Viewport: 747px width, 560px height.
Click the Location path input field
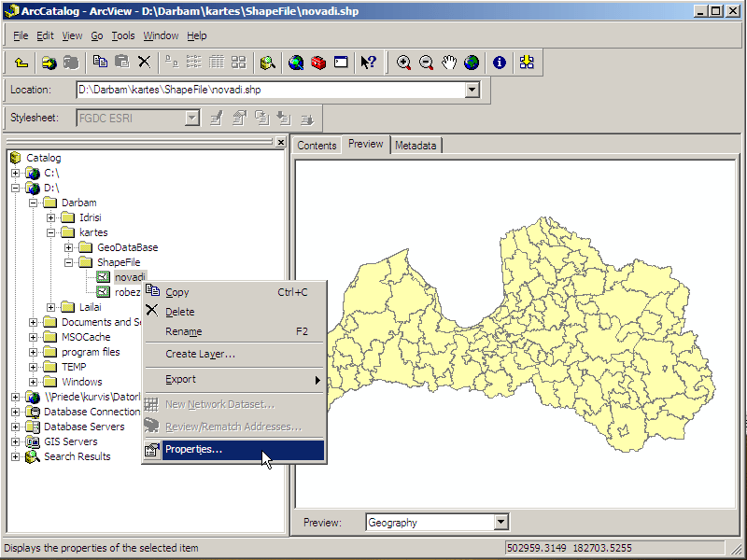(x=270, y=90)
